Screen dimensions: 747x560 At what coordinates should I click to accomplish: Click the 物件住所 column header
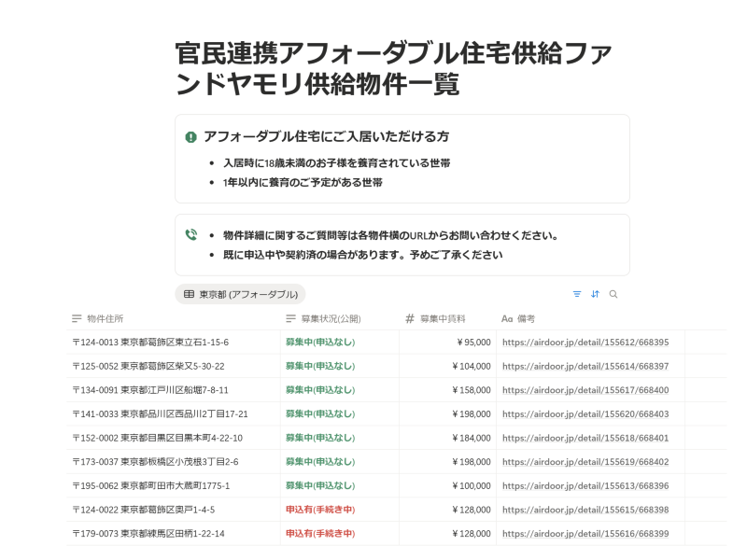174,318
